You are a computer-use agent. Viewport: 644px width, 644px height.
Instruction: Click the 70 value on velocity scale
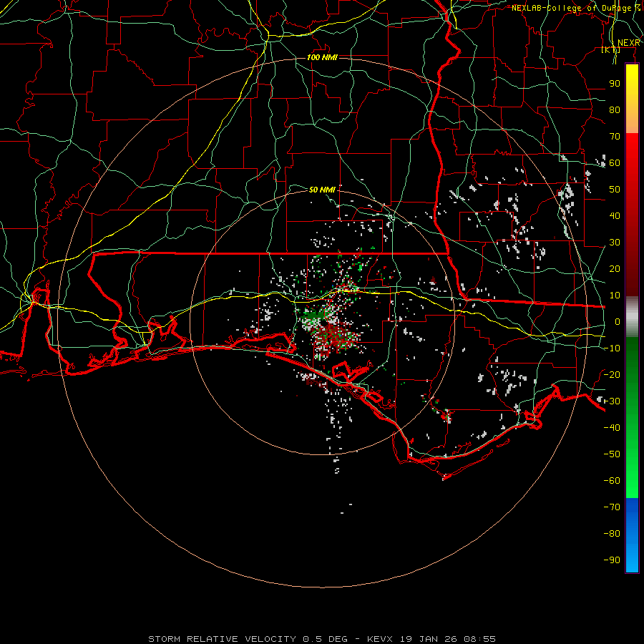pos(615,137)
